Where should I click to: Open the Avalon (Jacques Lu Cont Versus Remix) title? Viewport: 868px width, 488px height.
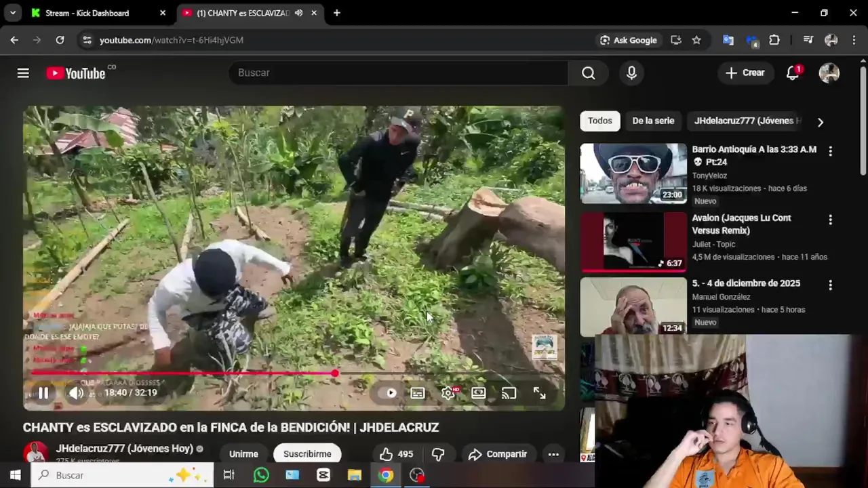[741, 224]
